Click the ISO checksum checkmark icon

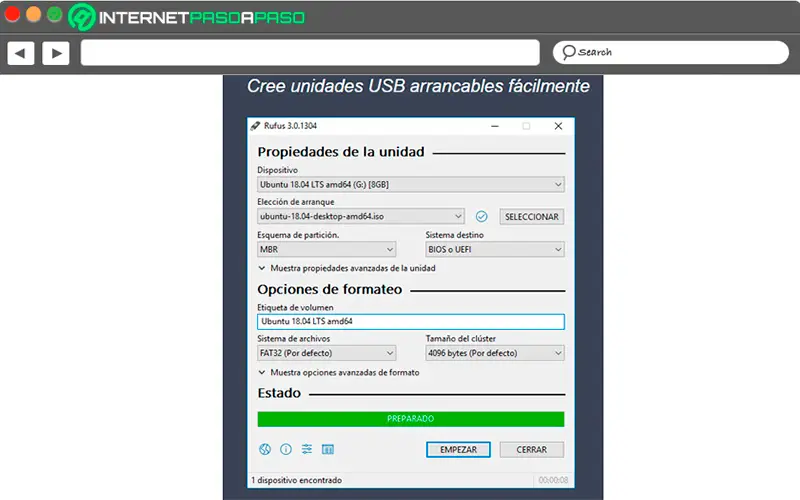pyautogui.click(x=481, y=216)
